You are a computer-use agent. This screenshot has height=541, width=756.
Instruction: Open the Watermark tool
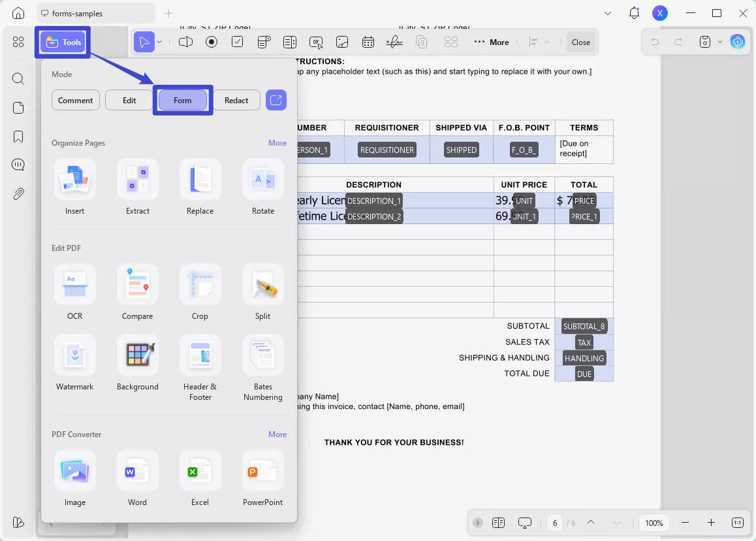(74, 363)
